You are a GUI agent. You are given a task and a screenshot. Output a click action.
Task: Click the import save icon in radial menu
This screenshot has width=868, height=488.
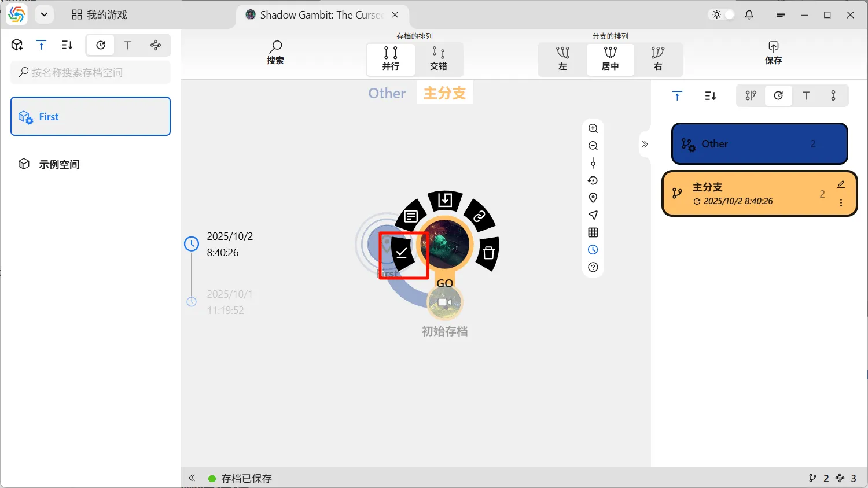pos(445,200)
